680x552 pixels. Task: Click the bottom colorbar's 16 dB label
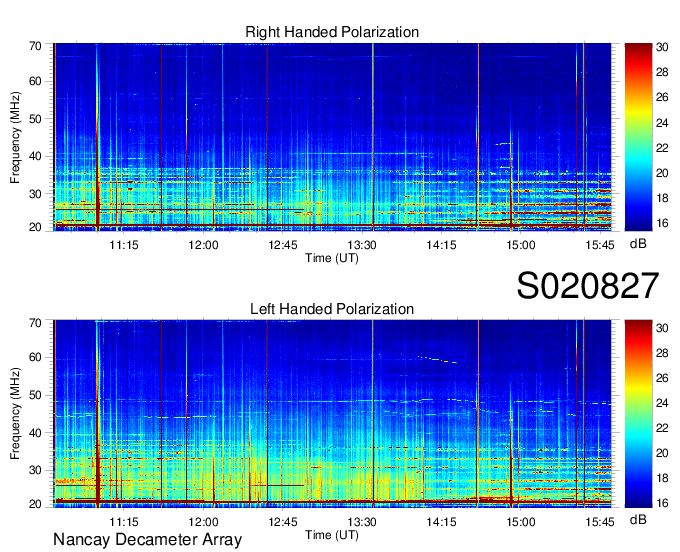tap(662, 503)
